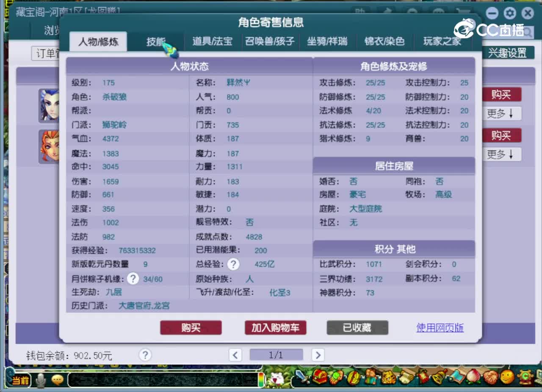The image size is (542, 392).
Task: Click the microphone icon on the chat bar
Action: (41, 380)
